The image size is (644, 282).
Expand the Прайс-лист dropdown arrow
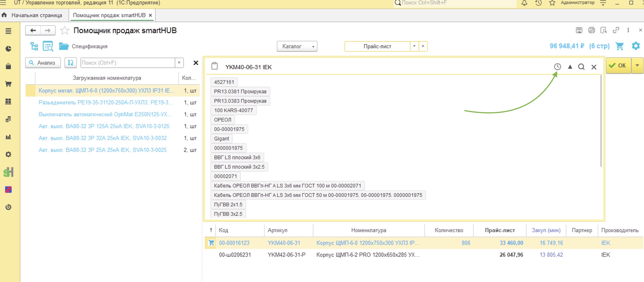[414, 46]
